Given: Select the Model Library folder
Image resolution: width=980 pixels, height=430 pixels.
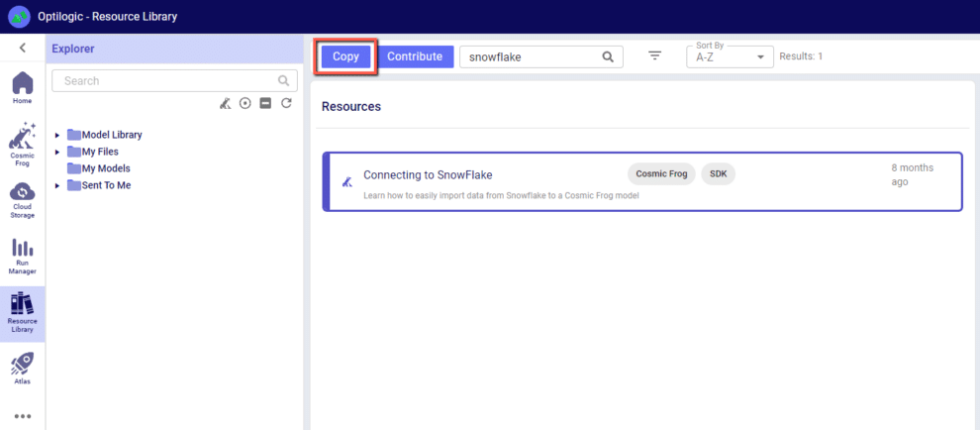Looking at the screenshot, I should [105, 135].
